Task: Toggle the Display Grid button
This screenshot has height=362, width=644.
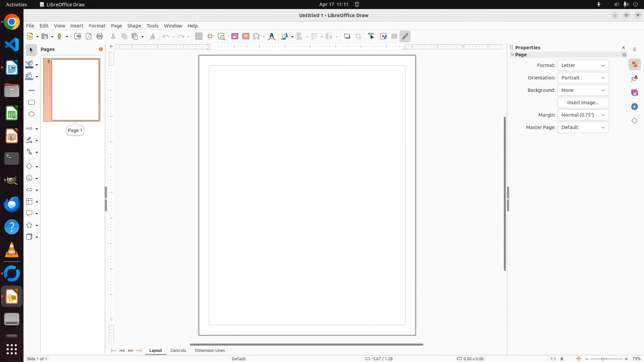Action: tap(199, 37)
